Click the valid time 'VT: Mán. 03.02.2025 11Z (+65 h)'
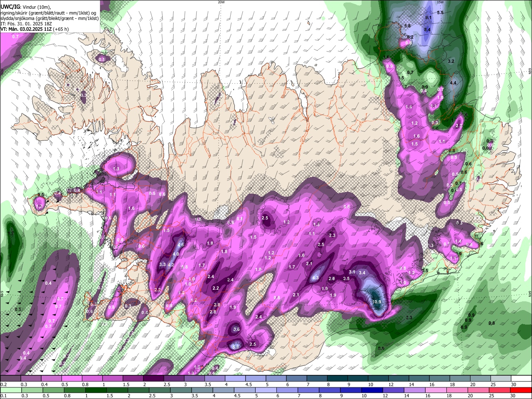532x399 pixels. point(34,29)
